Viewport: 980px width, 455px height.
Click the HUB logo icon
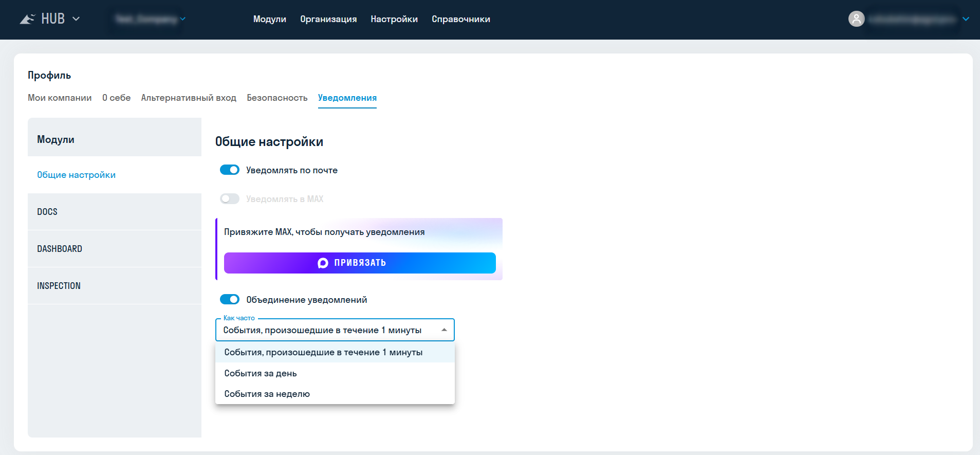[x=27, y=19]
